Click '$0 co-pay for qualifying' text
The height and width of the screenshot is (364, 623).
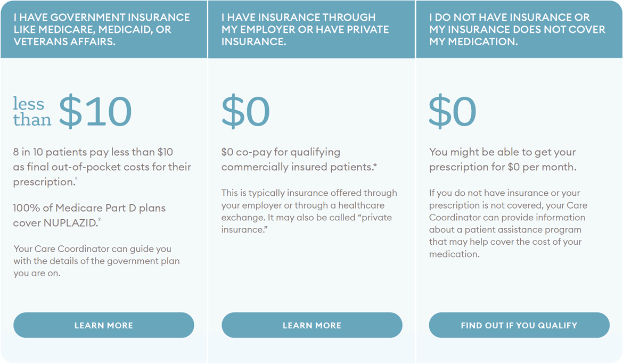tap(281, 152)
